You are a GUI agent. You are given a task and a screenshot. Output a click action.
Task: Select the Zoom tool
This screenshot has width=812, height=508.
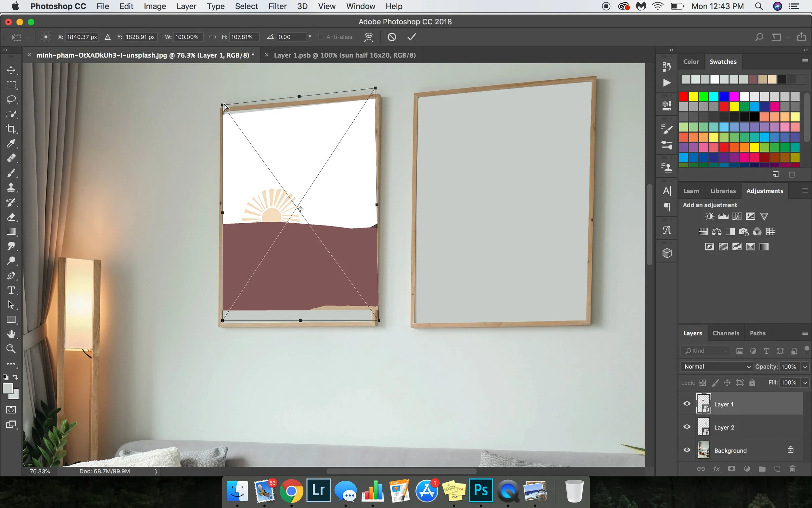(x=11, y=349)
